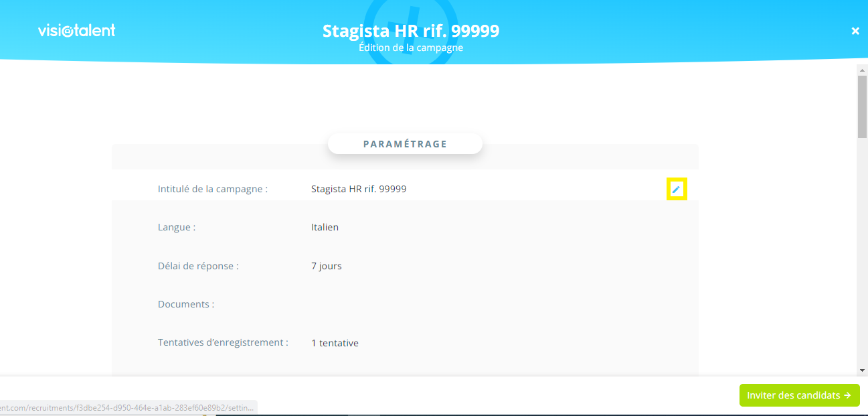Click the Tentatives d'enregistrement label
Image resolution: width=868 pixels, height=416 pixels.
click(223, 342)
